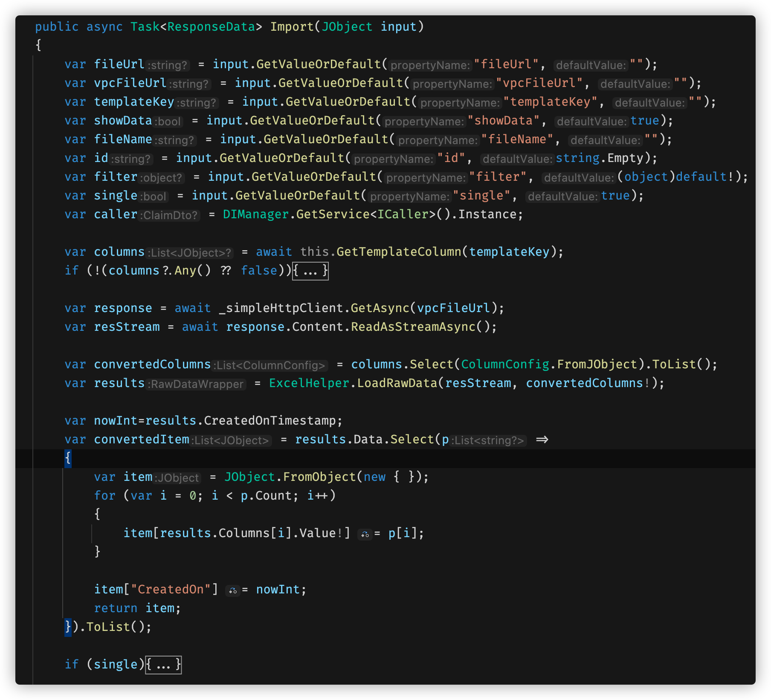This screenshot has width=771, height=700.
Task: Click the "filter" string literal
Action: click(498, 176)
